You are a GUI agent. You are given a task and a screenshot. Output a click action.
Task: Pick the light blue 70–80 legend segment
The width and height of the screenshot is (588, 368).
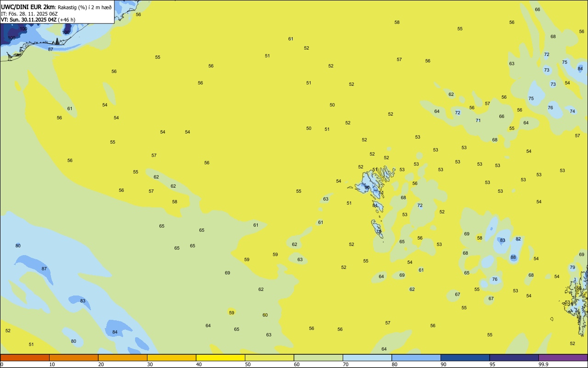coord(367,357)
